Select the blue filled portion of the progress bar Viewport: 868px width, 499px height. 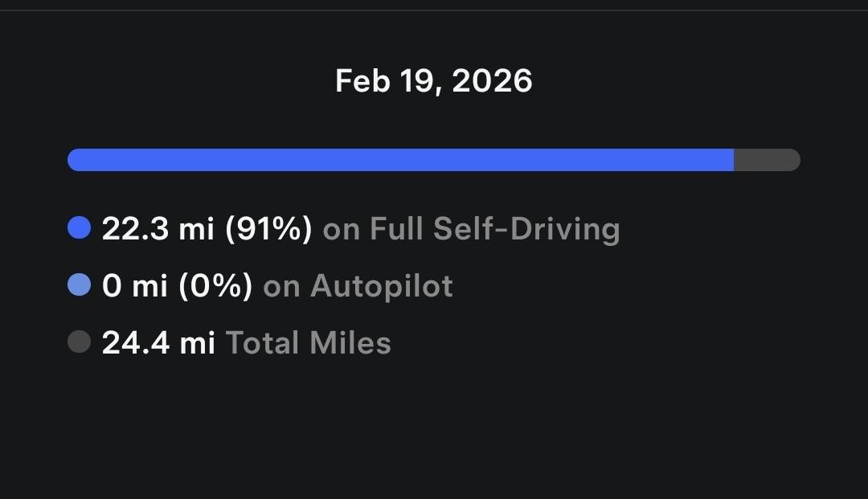(400, 160)
